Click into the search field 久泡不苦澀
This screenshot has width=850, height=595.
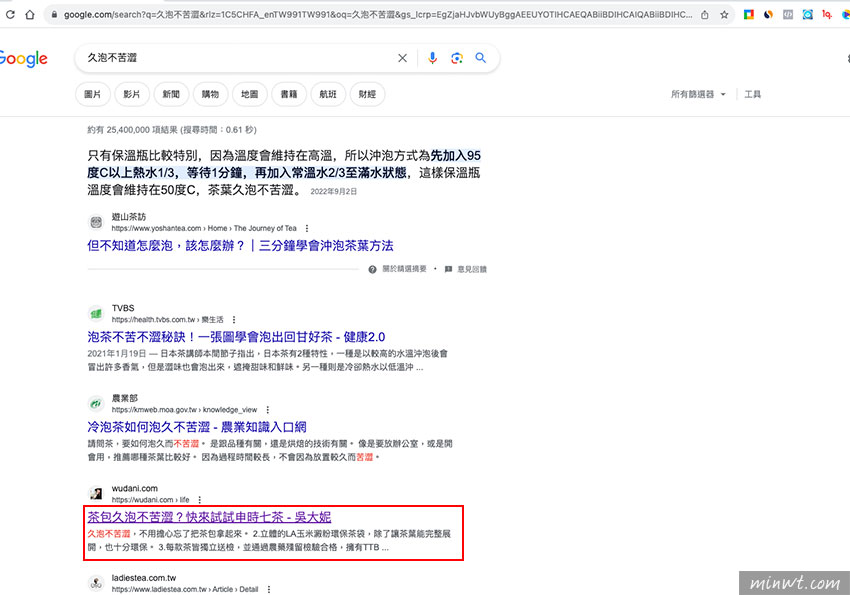[239, 58]
